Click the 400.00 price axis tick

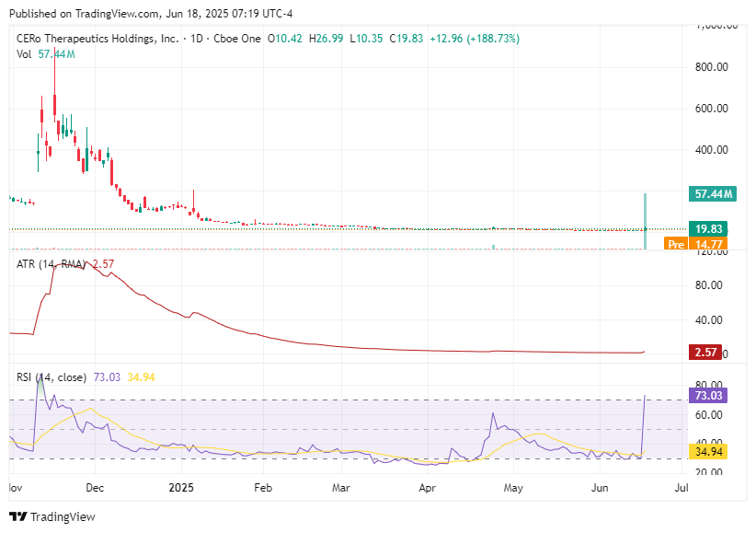pyautogui.click(x=711, y=150)
